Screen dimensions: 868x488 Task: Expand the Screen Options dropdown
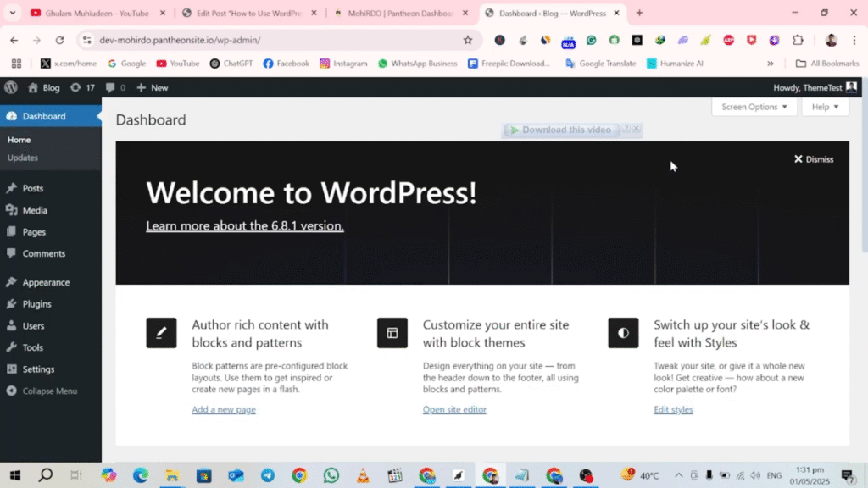754,107
